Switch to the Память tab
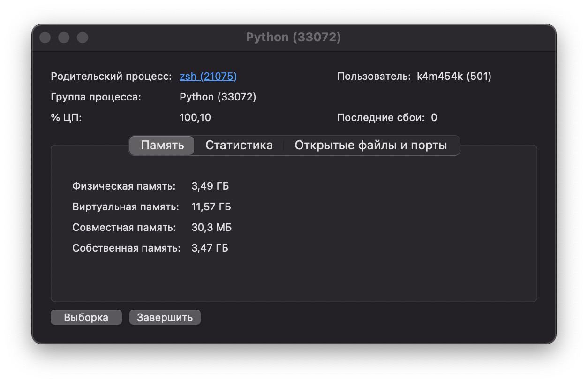 click(162, 146)
